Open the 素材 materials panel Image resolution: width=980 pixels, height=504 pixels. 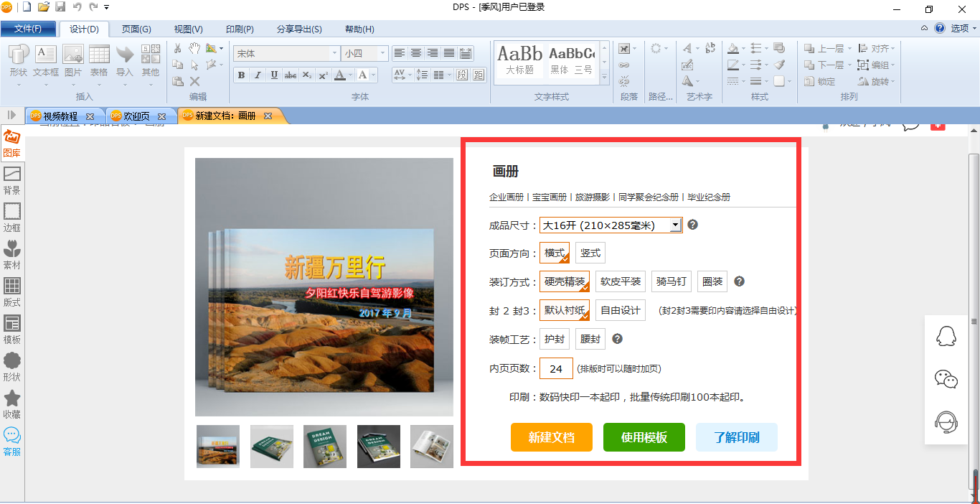click(x=12, y=256)
